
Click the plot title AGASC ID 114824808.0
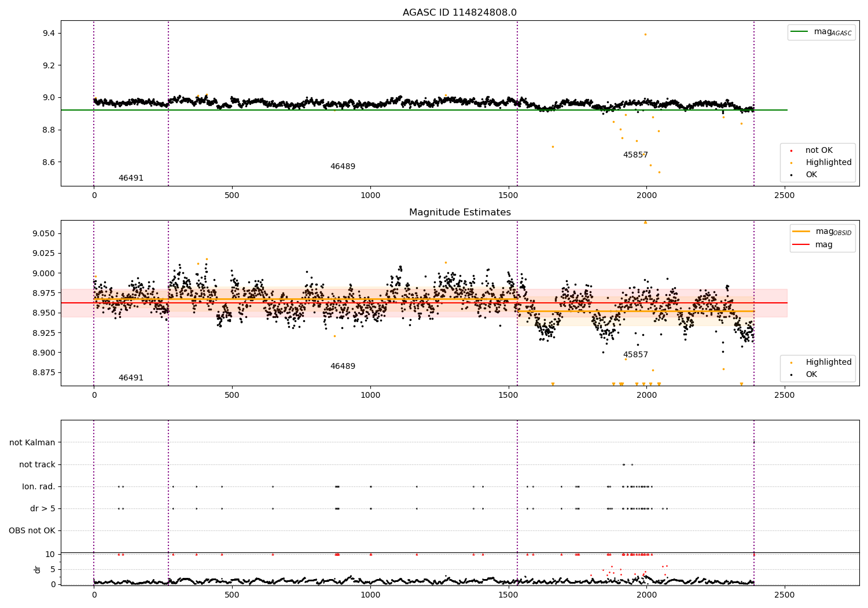pyautogui.click(x=459, y=13)
